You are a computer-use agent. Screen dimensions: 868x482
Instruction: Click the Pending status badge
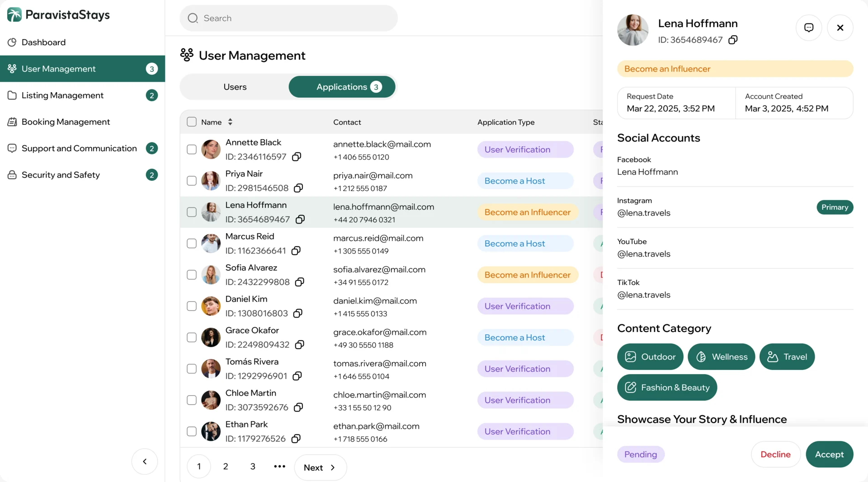tap(641, 454)
